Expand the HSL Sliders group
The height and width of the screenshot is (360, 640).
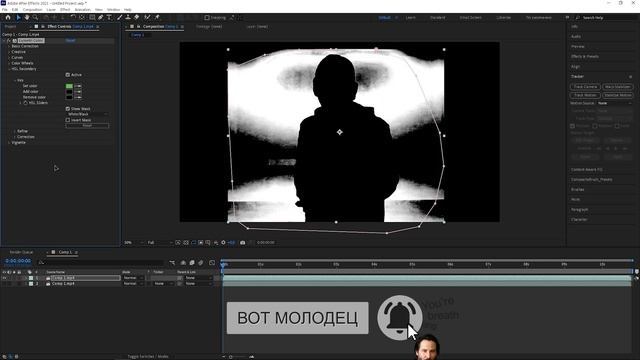pos(20,103)
